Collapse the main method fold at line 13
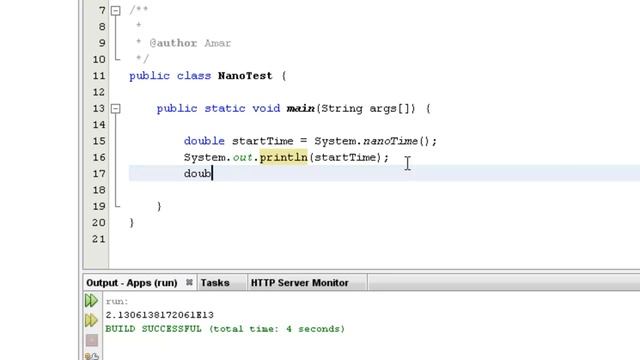Viewport: 640px width, 360px height. [x=116, y=109]
